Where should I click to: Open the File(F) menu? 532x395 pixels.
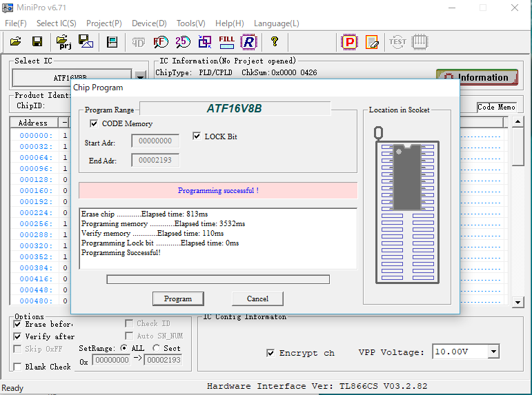tap(16, 23)
